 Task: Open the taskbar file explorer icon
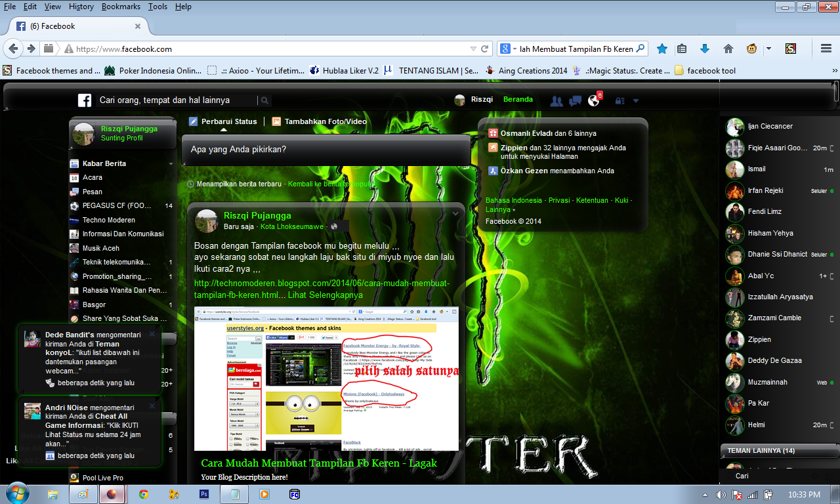[x=53, y=494]
